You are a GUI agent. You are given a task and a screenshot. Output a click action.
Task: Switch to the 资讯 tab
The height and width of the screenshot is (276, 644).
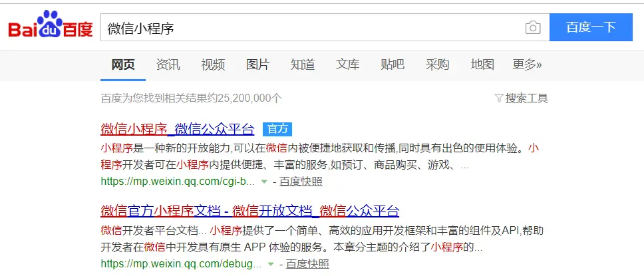[168, 65]
